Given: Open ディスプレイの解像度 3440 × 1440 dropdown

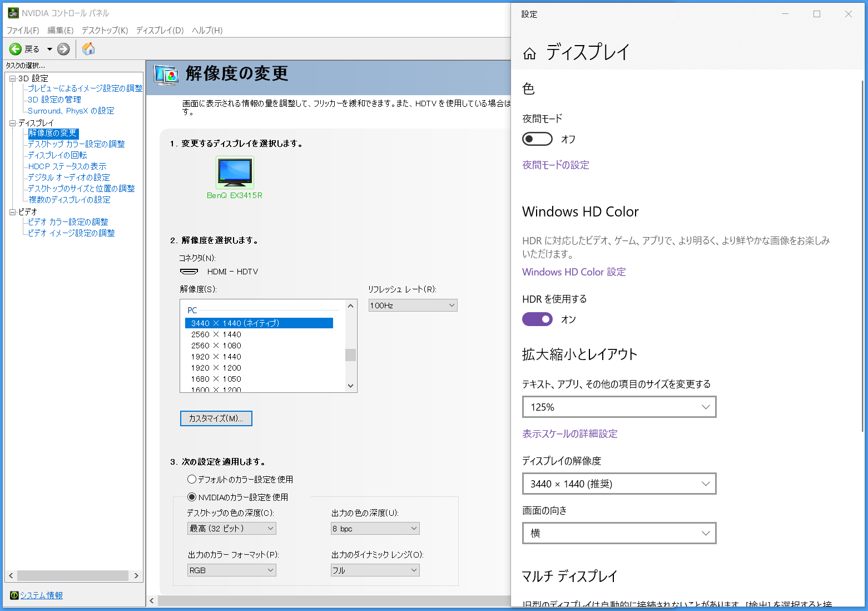Looking at the screenshot, I should [x=619, y=484].
